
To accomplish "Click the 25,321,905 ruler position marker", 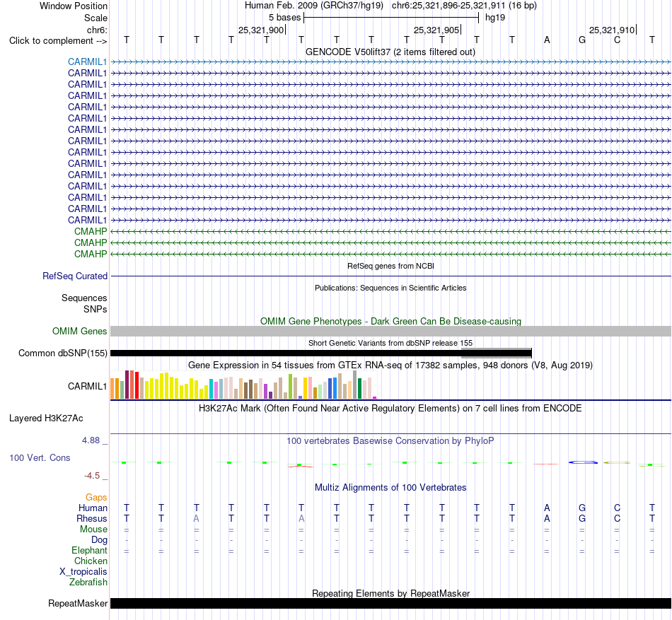I will [436, 30].
